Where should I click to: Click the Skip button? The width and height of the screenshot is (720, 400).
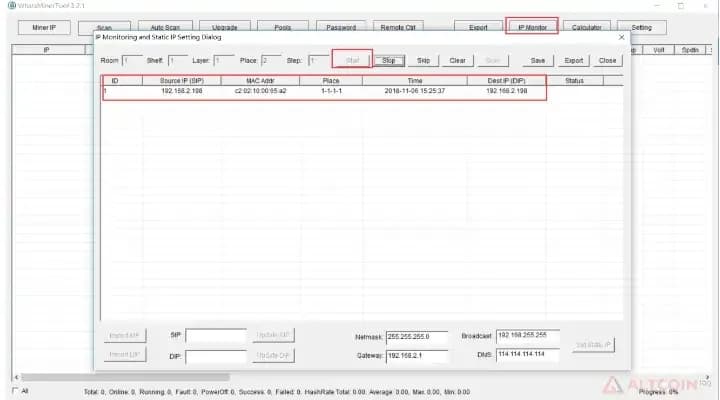click(423, 61)
